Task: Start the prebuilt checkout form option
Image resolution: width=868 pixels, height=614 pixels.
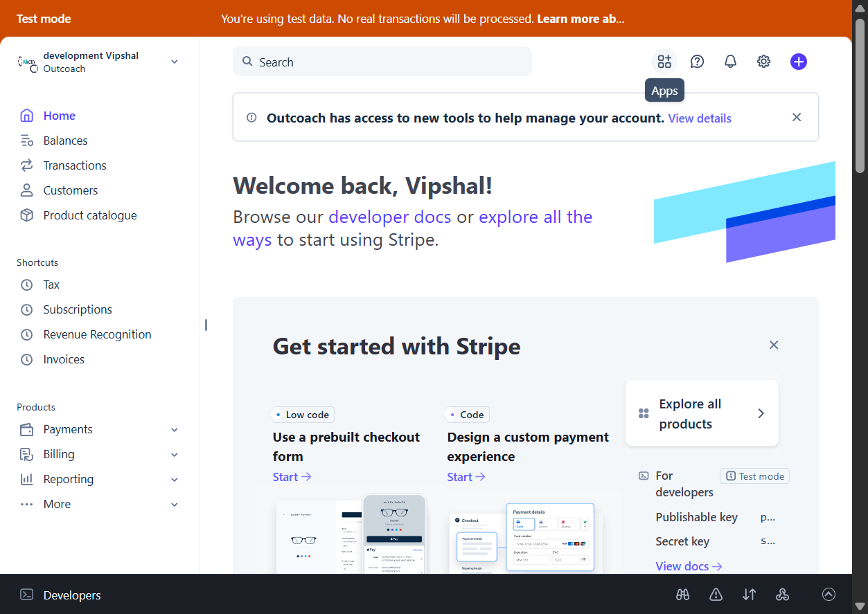Action: [x=292, y=477]
